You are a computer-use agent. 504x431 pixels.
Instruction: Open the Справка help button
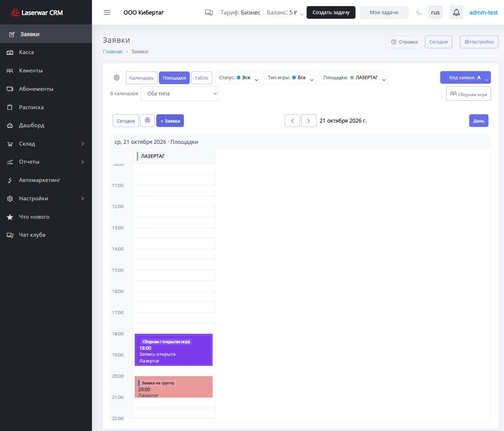pyautogui.click(x=404, y=42)
